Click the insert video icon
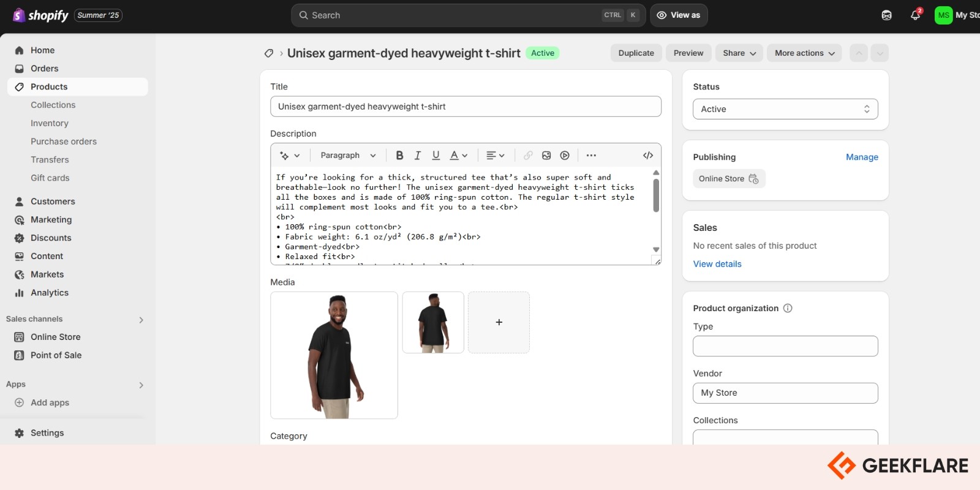The image size is (980, 490). point(565,156)
